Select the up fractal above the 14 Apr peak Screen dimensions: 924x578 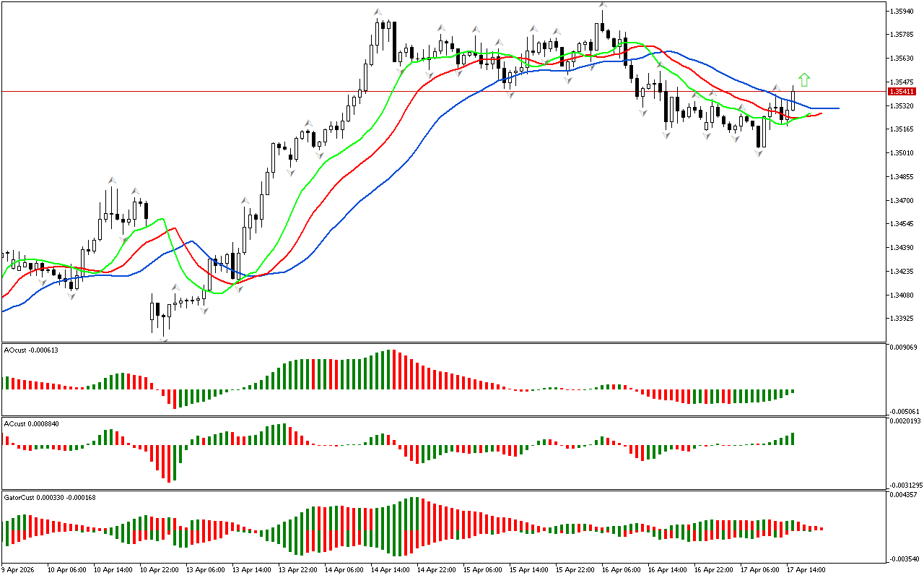pyautogui.click(x=377, y=12)
